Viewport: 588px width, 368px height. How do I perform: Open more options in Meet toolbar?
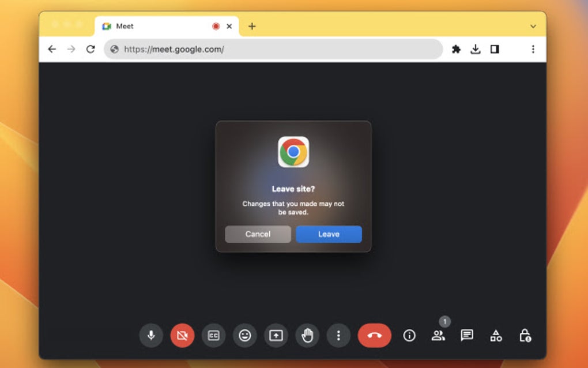(338, 335)
